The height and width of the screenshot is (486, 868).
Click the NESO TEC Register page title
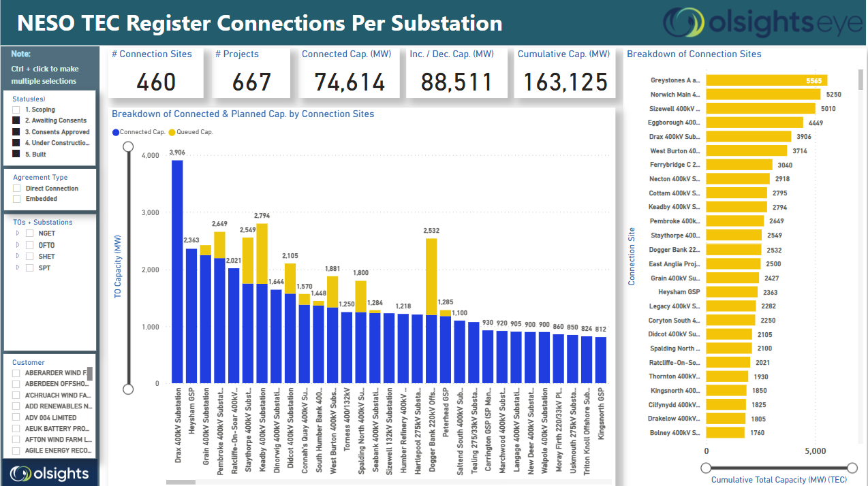point(260,23)
